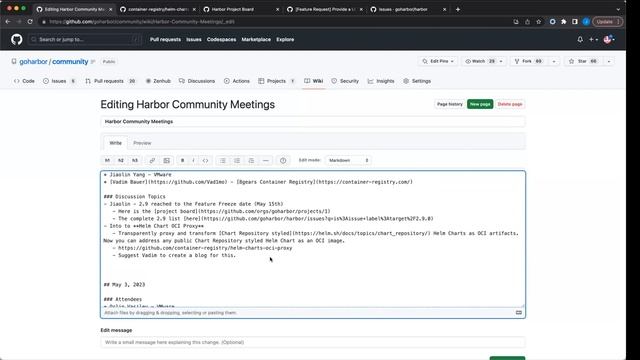Focus the Search or jump to field

[85, 40]
